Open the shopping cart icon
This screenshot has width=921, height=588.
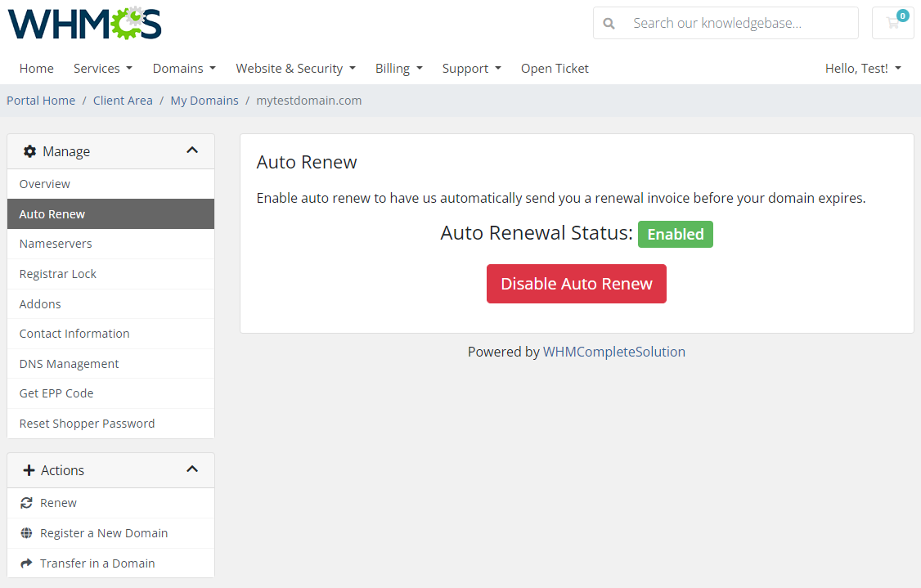click(892, 22)
